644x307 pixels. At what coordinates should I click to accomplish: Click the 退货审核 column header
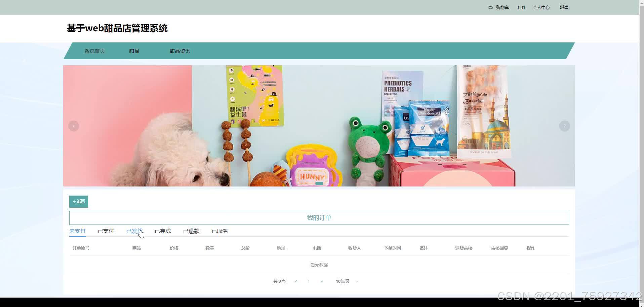tap(464, 248)
